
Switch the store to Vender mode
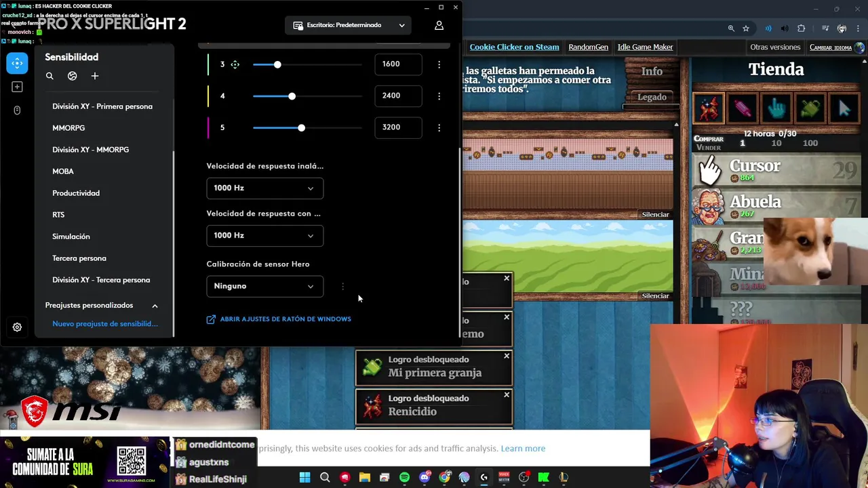click(x=709, y=148)
